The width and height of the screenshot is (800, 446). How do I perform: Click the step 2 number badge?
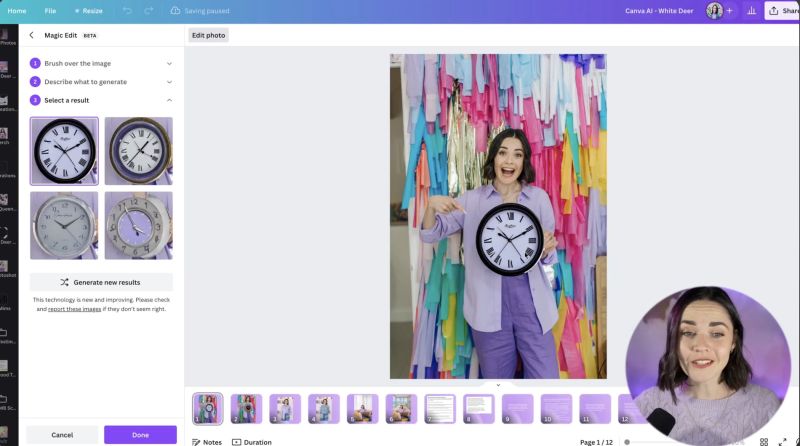(x=35, y=82)
